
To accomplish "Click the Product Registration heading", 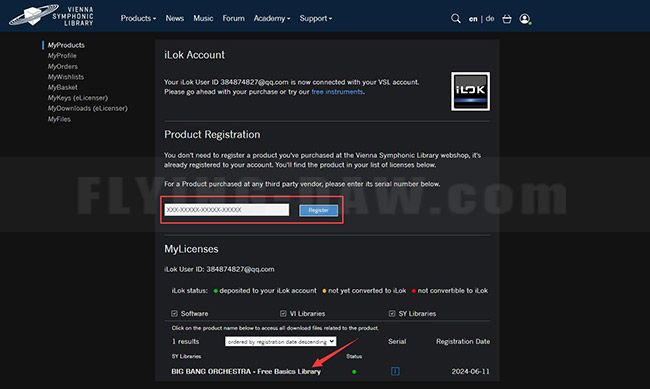I will coord(212,135).
